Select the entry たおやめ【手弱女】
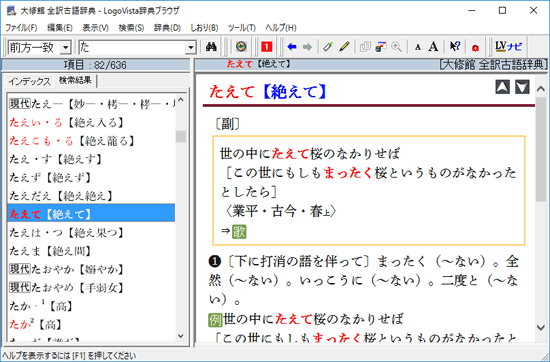Image resolution: width=550 pixels, height=362 pixels. [x=91, y=288]
